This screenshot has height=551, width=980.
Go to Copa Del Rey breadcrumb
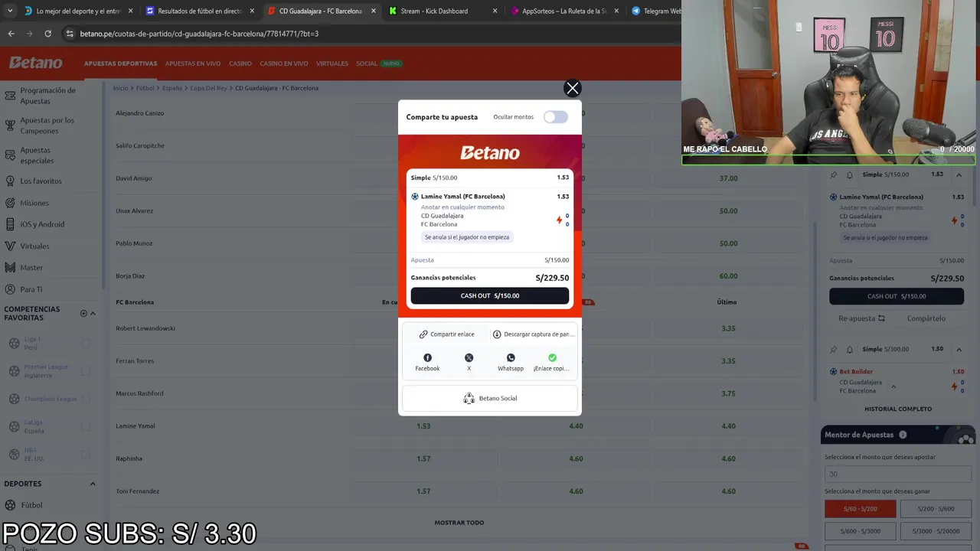(x=208, y=88)
